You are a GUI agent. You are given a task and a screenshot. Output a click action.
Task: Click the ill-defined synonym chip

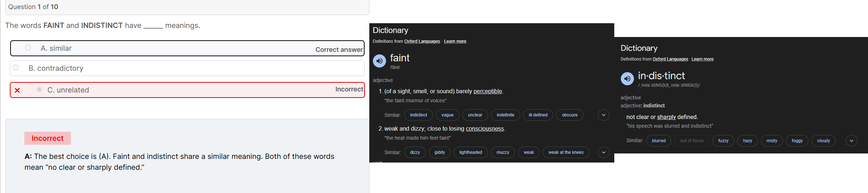tap(538, 115)
